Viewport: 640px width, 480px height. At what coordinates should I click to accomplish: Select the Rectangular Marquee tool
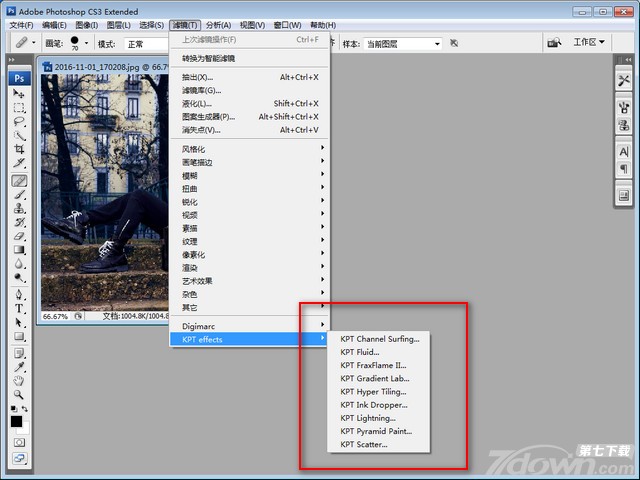click(x=19, y=107)
